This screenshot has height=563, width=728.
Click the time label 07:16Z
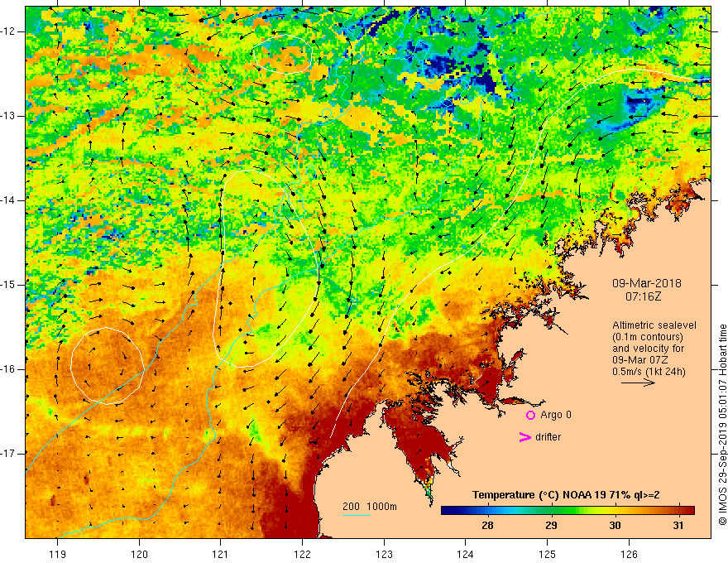point(643,296)
